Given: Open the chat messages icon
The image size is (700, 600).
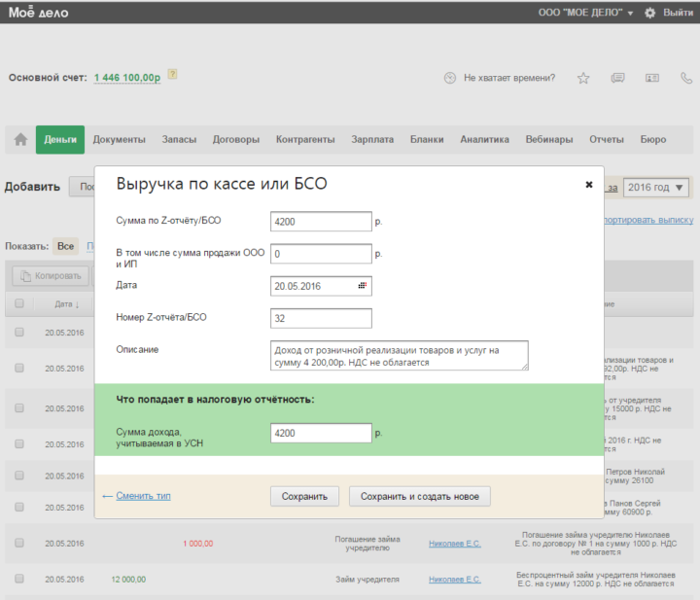Looking at the screenshot, I should 617,78.
